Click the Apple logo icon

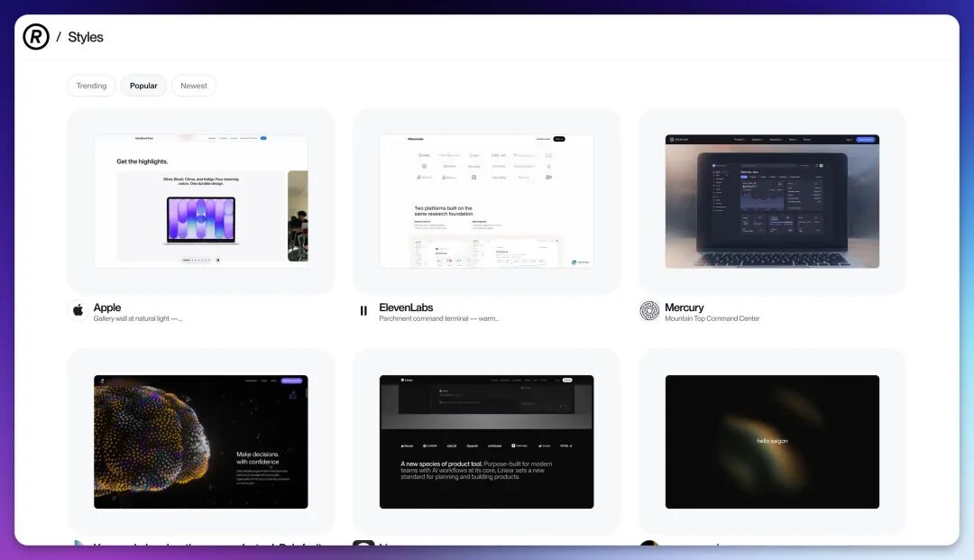click(78, 310)
